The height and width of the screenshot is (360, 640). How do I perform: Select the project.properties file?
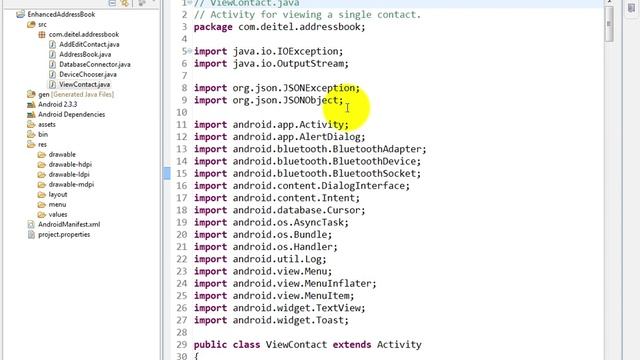[x=64, y=235]
